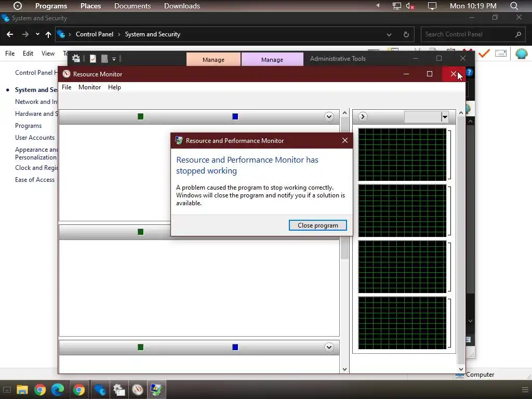Open the View menu in Control Panel window
Image resolution: width=532 pixels, height=399 pixels.
48,54
